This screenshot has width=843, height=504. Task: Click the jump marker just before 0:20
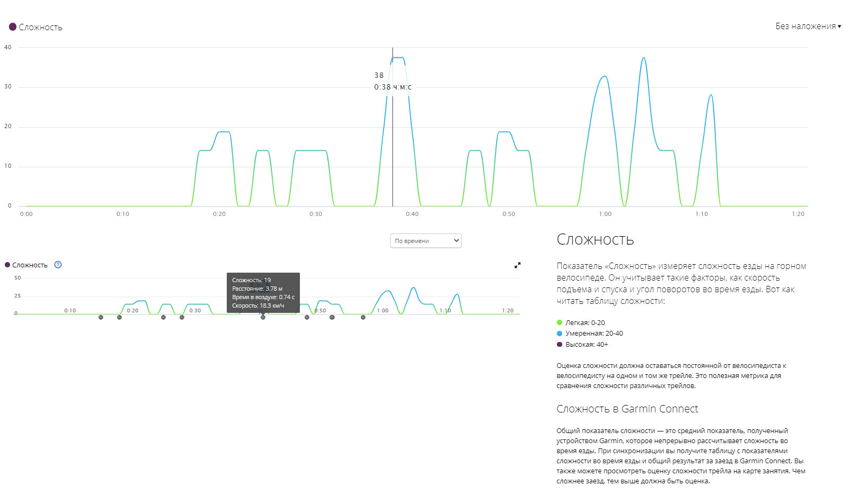(x=119, y=318)
